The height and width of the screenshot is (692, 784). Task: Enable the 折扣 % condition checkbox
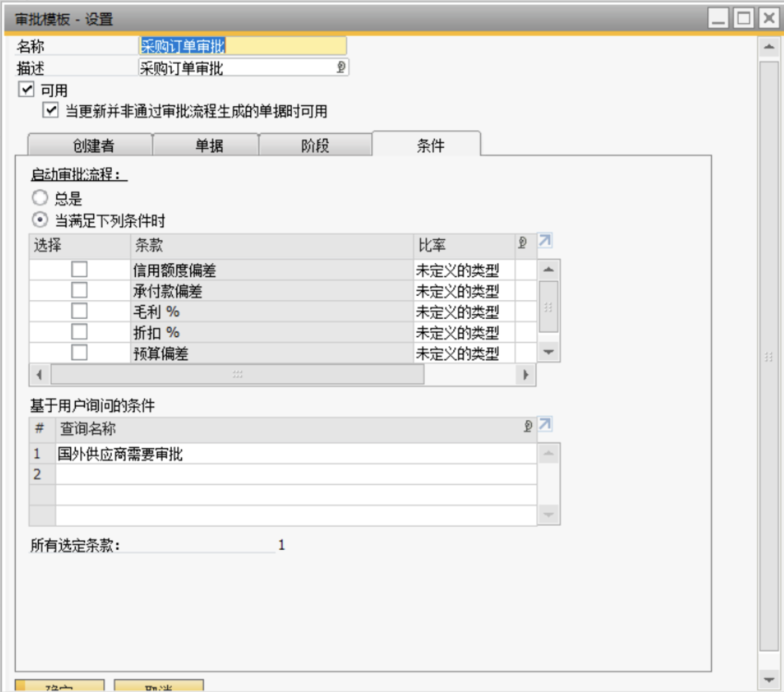pyautogui.click(x=79, y=332)
